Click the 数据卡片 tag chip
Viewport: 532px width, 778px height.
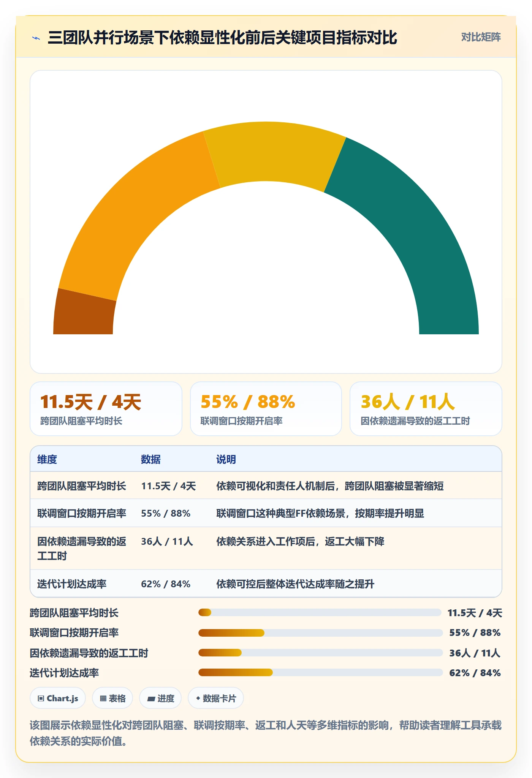pos(216,698)
